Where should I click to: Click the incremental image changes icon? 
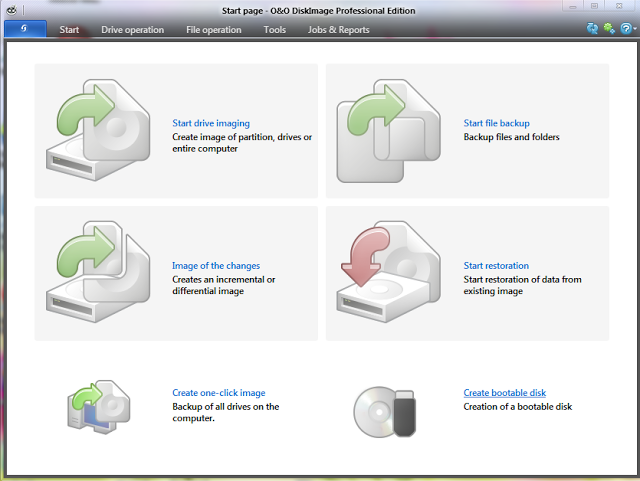(98, 272)
